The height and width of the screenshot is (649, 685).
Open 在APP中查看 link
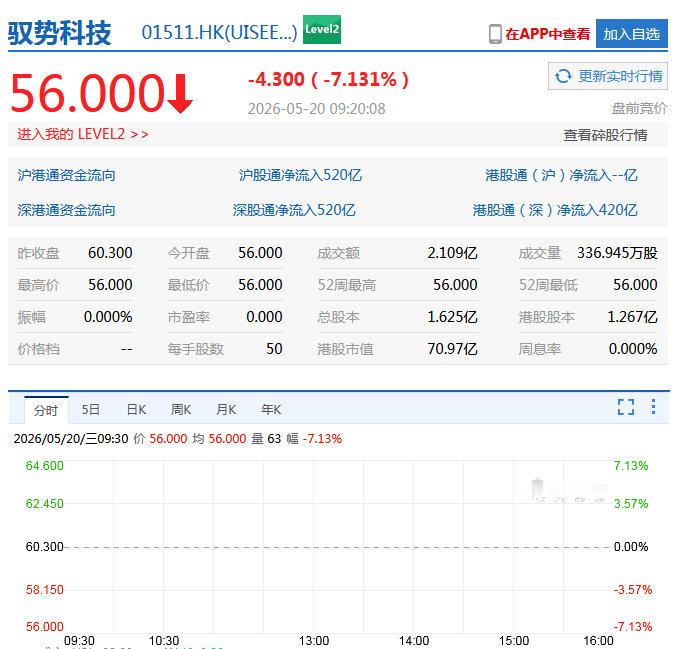(547, 34)
